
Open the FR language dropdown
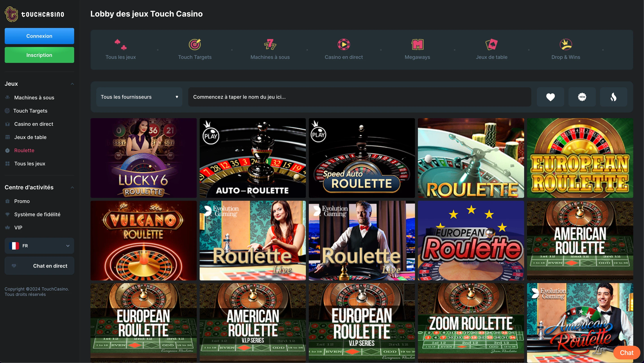coord(39,246)
